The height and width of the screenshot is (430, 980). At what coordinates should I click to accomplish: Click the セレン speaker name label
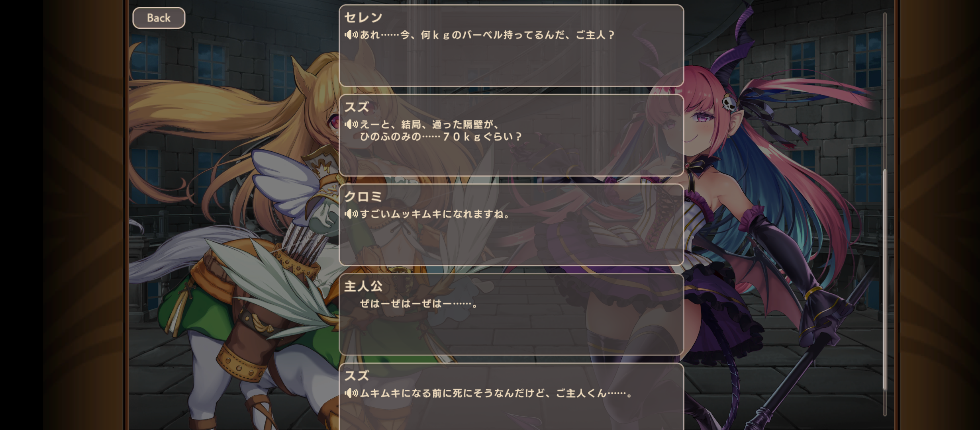363,17
